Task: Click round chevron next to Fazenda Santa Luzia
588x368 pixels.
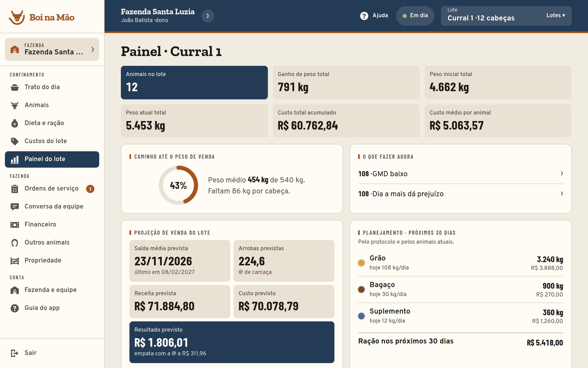Action: point(208,16)
